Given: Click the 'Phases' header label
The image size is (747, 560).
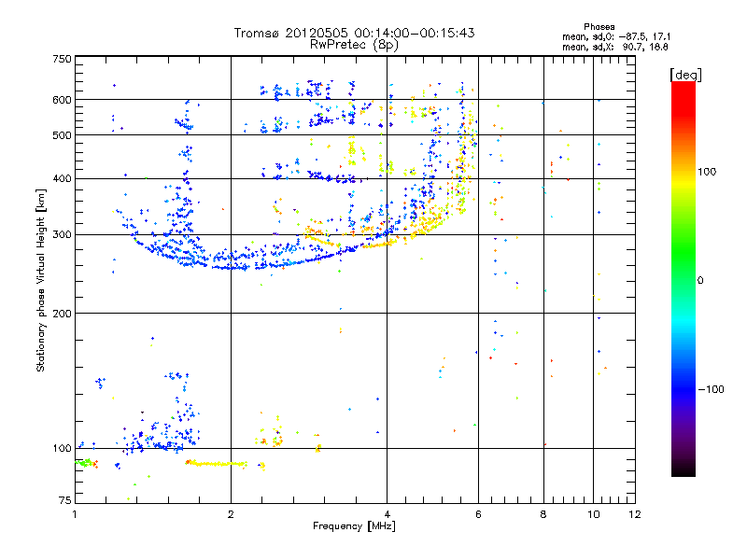Looking at the screenshot, I should (599, 27).
